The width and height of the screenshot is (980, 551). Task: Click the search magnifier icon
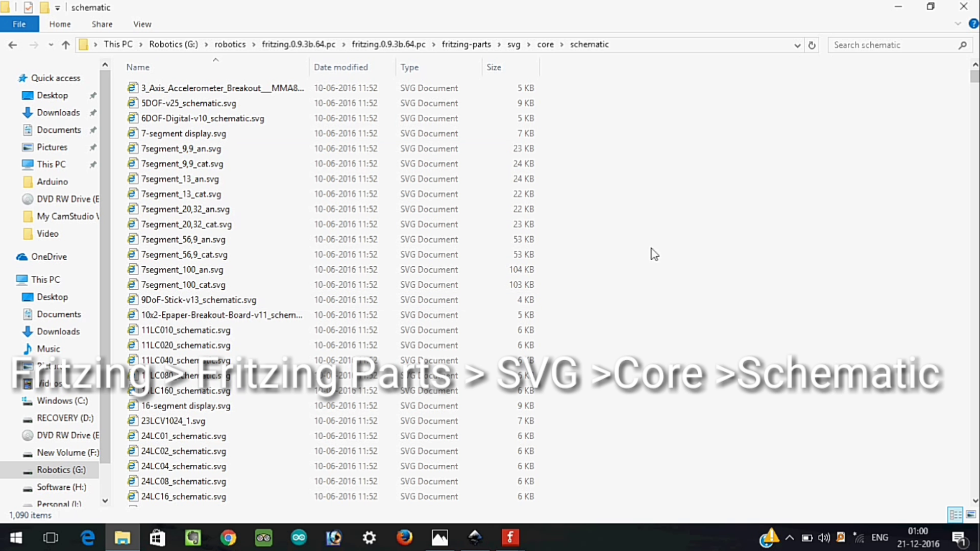pos(962,45)
